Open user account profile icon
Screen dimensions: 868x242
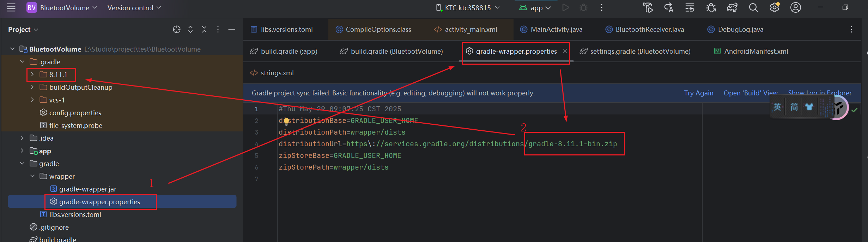[796, 7]
